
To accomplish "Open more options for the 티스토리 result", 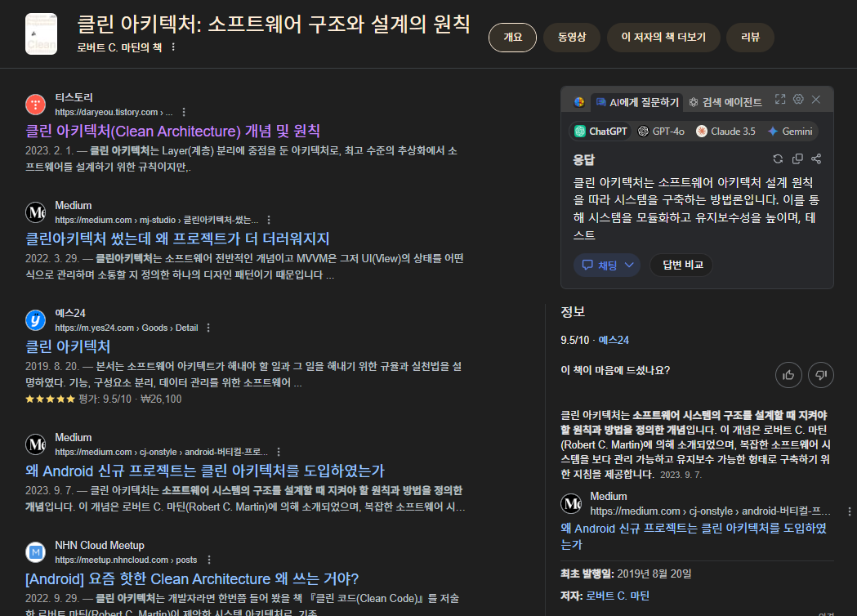I will 184,112.
